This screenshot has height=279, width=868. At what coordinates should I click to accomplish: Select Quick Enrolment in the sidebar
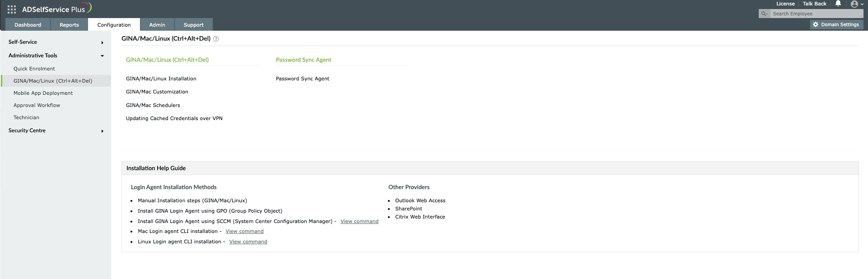point(34,69)
